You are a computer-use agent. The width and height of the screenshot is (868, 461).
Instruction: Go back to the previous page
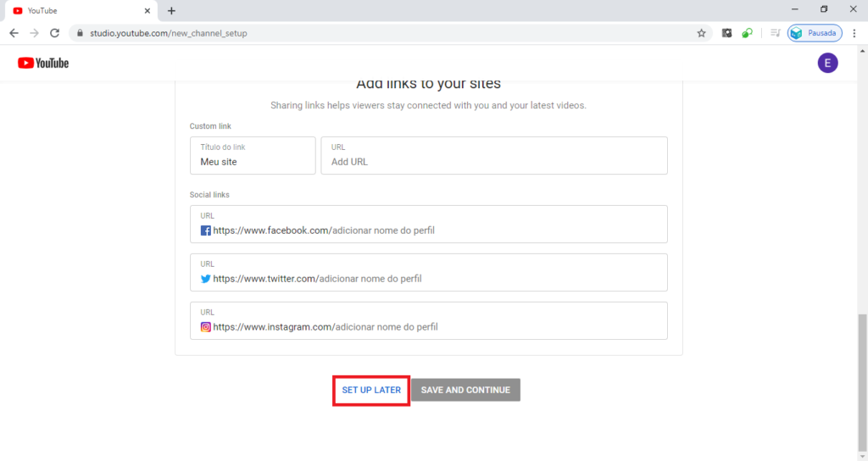click(x=14, y=33)
